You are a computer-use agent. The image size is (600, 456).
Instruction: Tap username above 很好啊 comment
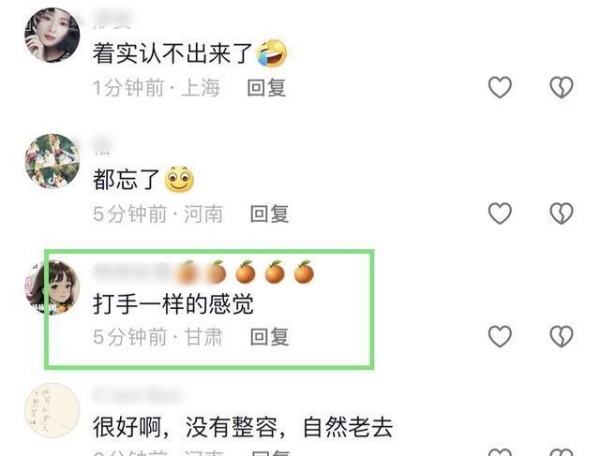(138, 395)
